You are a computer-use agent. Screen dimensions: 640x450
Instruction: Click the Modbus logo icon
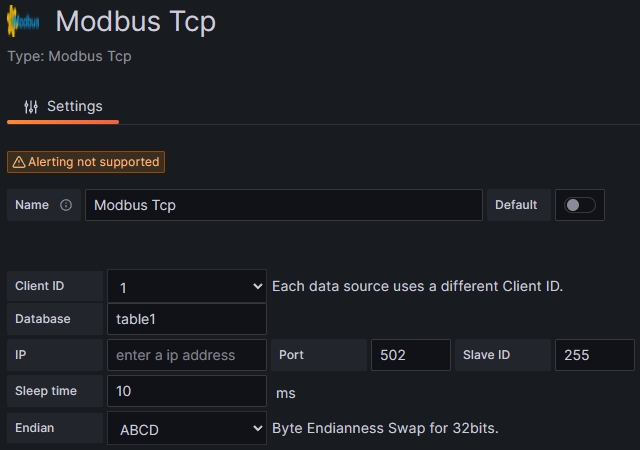coord(23,22)
